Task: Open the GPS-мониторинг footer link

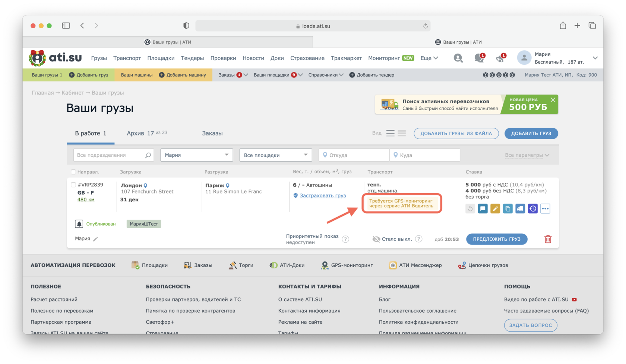Action: coord(347,265)
